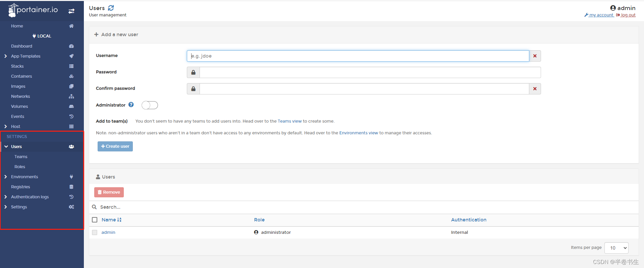This screenshot has width=644, height=268.
Task: Check the select-all users checkbox
Action: click(95, 220)
